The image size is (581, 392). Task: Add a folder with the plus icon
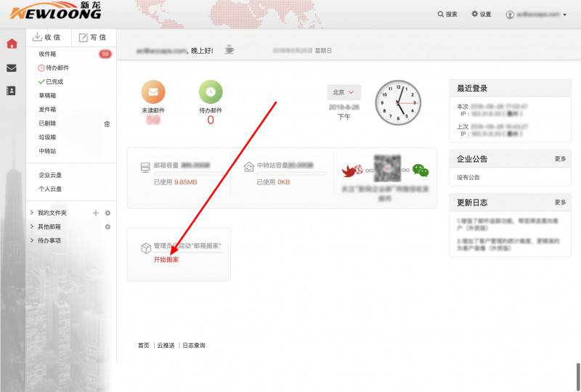pyautogui.click(x=95, y=213)
